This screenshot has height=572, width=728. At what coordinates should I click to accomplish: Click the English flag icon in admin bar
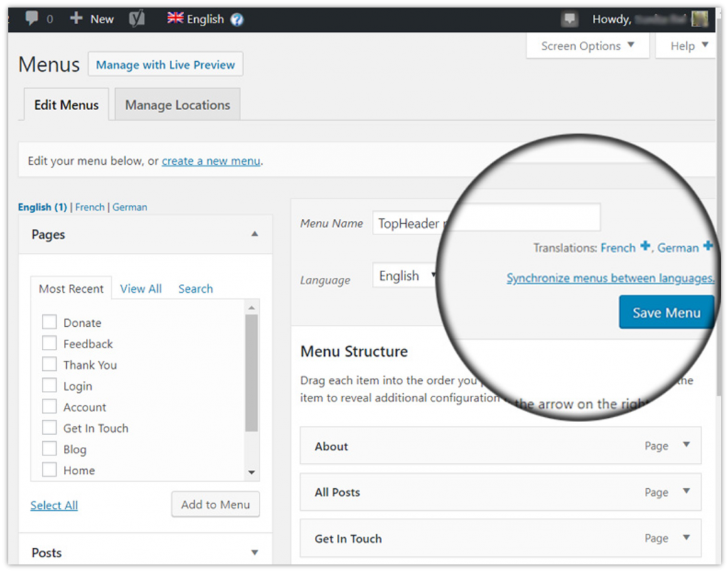[175, 18]
